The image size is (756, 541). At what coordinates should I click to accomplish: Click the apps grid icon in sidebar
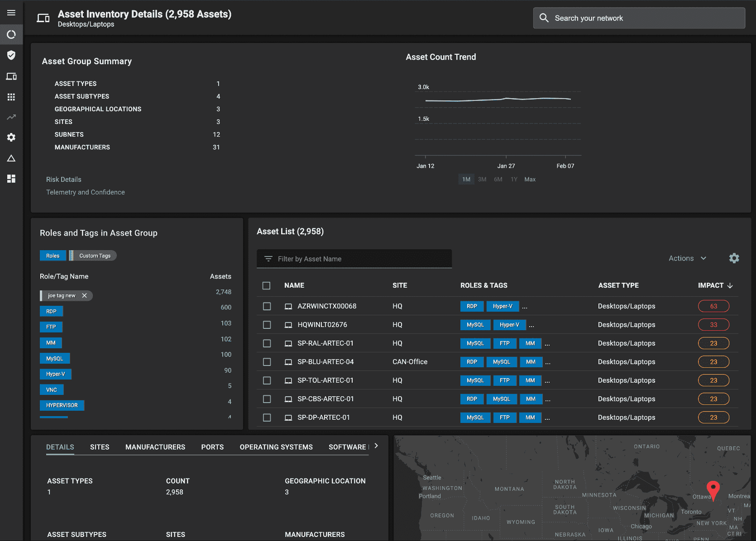tap(11, 97)
